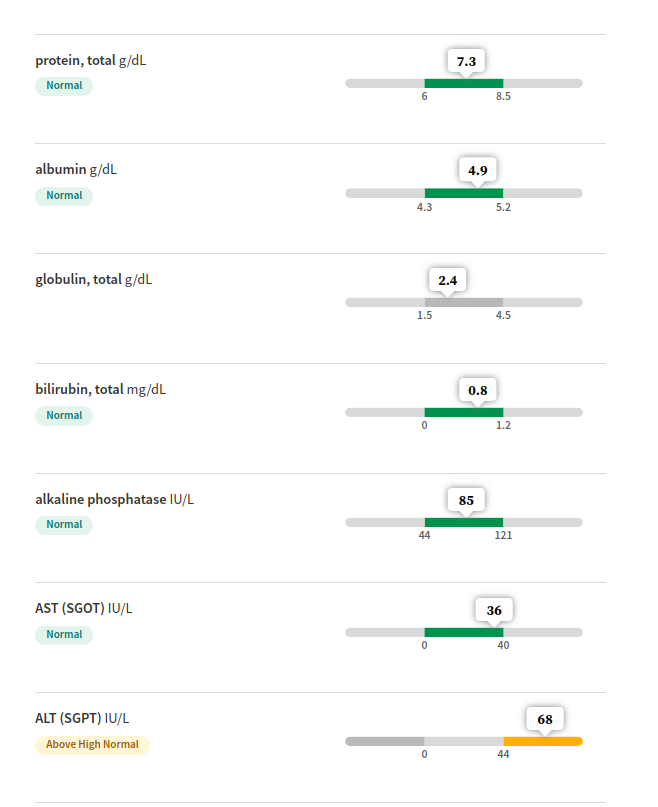Click the green AST range bar

coord(463,632)
